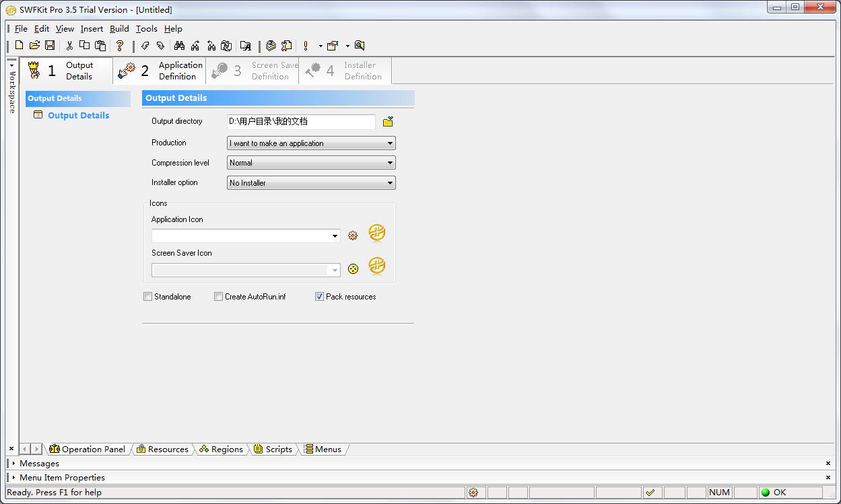Open the exclamation icon's dropdown arrow

(x=321, y=46)
